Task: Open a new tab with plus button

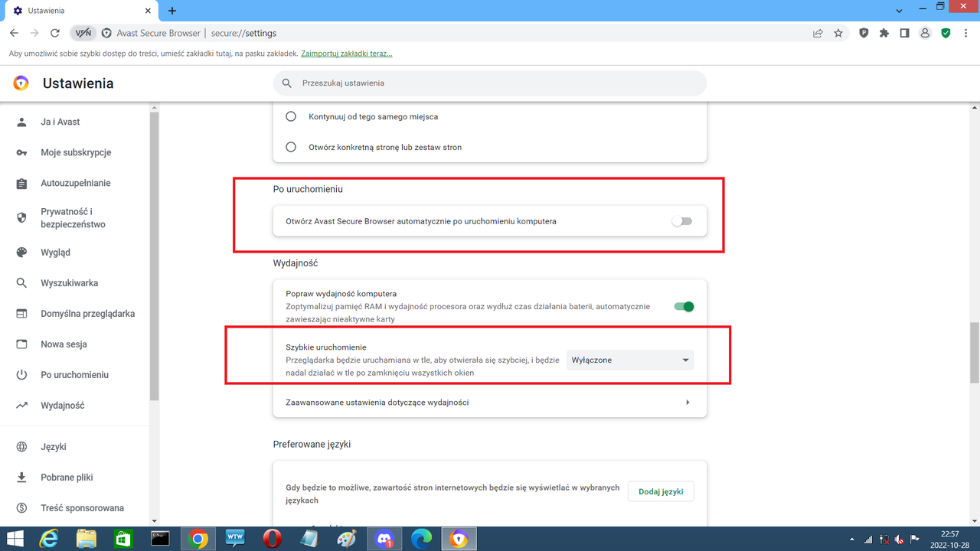Action: [172, 11]
